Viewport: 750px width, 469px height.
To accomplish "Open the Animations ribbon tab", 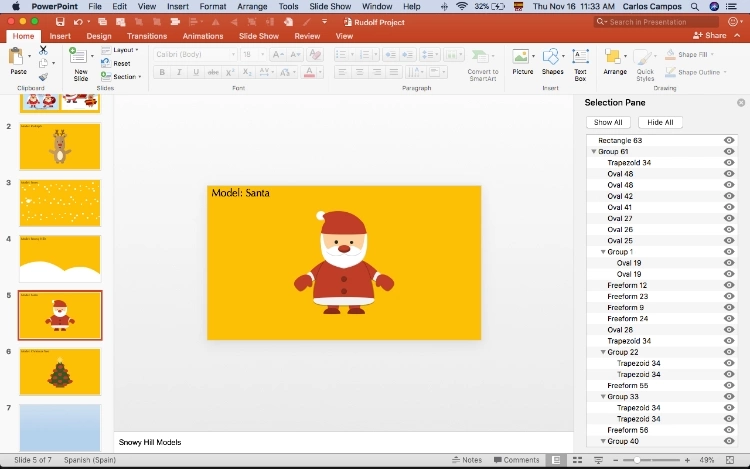I will click(203, 36).
